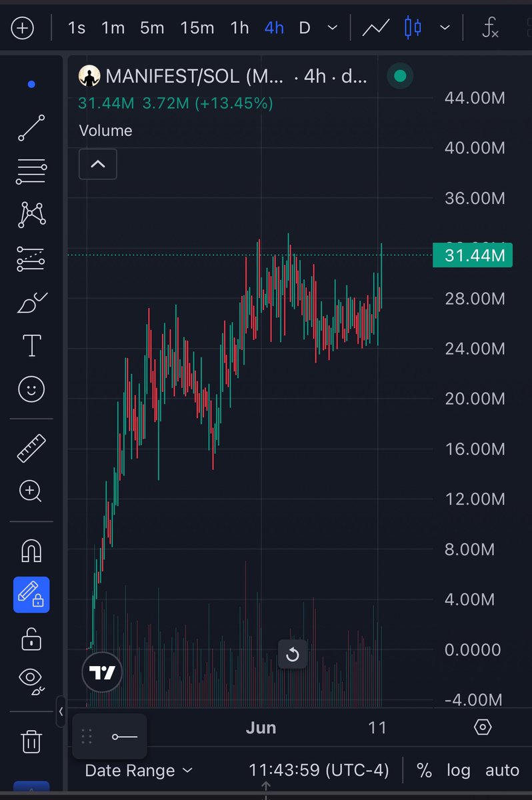The image size is (532, 800).
Task: Select the cursor dot tool
Action: pos(31,84)
